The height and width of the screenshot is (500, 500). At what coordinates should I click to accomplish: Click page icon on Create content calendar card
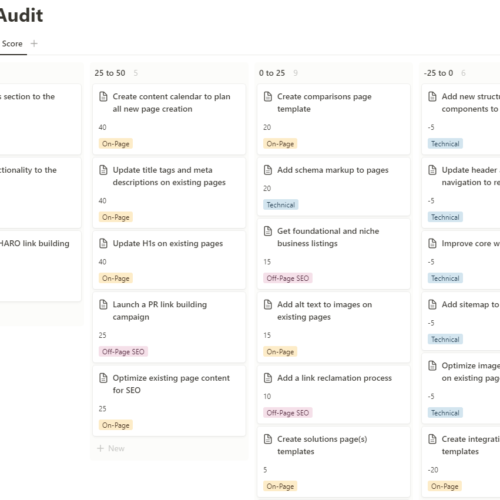coord(103,97)
